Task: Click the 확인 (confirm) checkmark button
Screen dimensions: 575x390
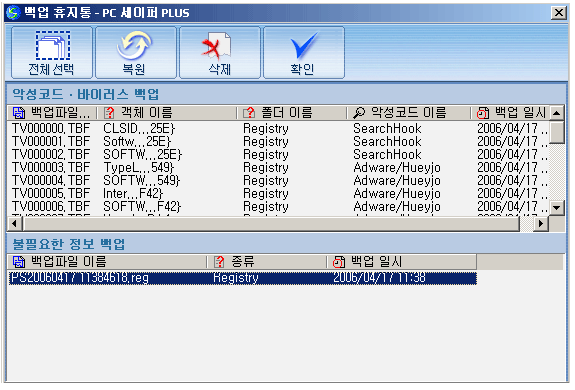Action: coord(304,52)
